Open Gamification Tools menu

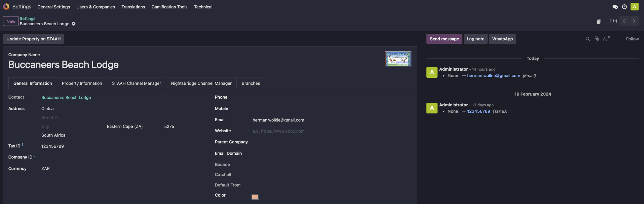pyautogui.click(x=169, y=7)
